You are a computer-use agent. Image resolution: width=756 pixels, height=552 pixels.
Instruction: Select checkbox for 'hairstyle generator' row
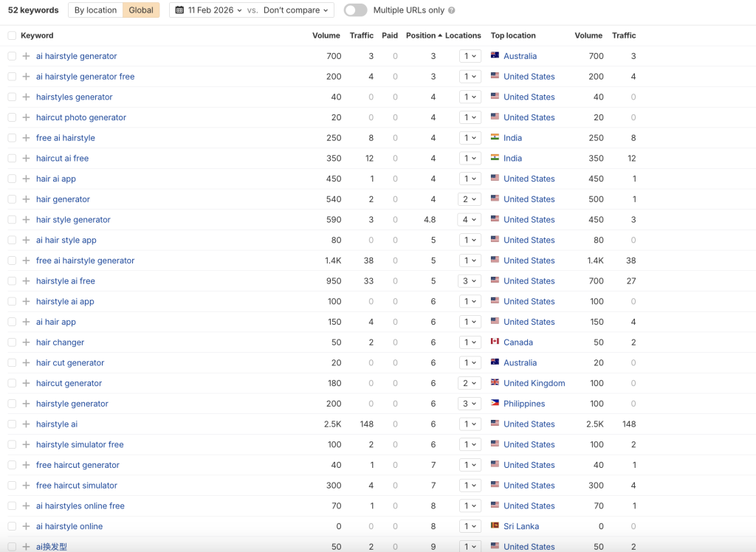[12, 404]
